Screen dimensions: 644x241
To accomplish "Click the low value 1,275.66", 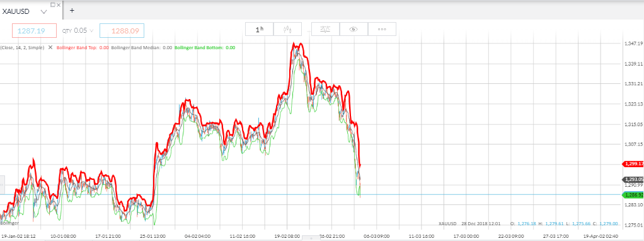I will (581, 223).
